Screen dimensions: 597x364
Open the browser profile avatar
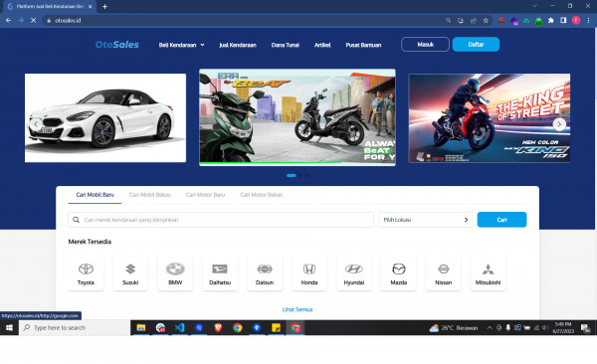(x=576, y=21)
